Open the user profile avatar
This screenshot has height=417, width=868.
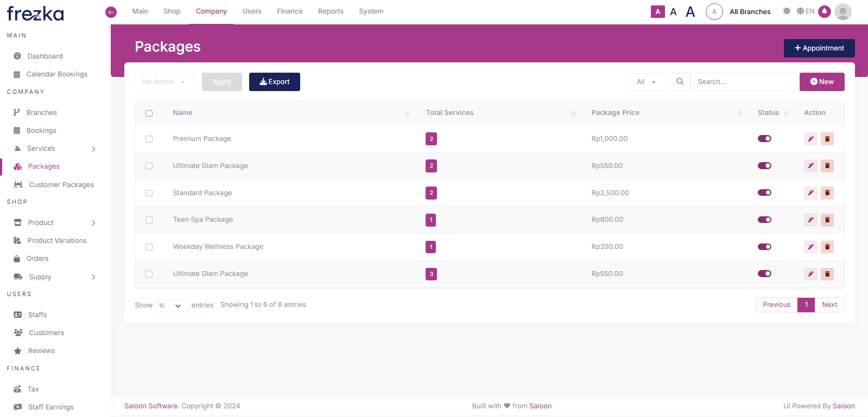pyautogui.click(x=843, y=11)
